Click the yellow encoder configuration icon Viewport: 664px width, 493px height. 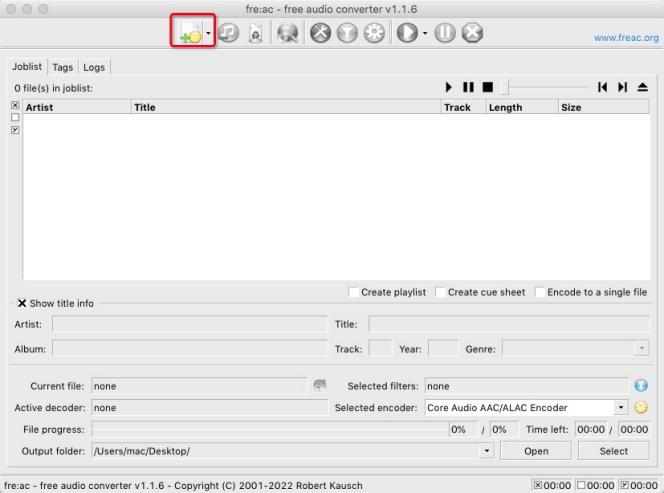point(641,407)
